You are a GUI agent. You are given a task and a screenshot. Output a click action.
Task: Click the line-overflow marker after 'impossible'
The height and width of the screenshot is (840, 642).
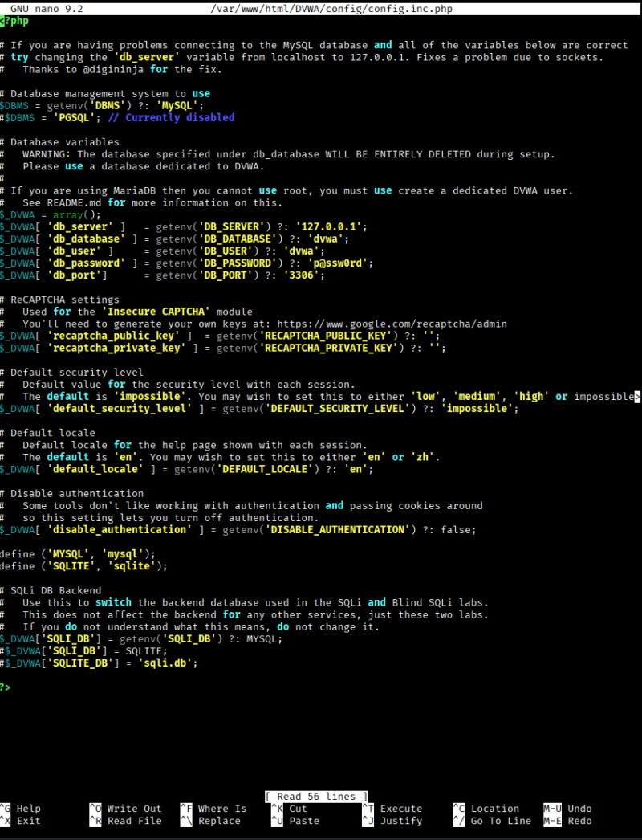click(637, 397)
